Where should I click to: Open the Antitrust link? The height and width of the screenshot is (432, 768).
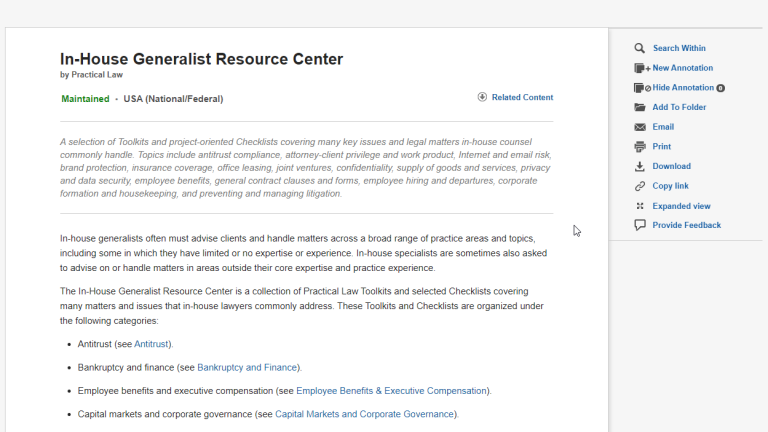click(x=152, y=344)
